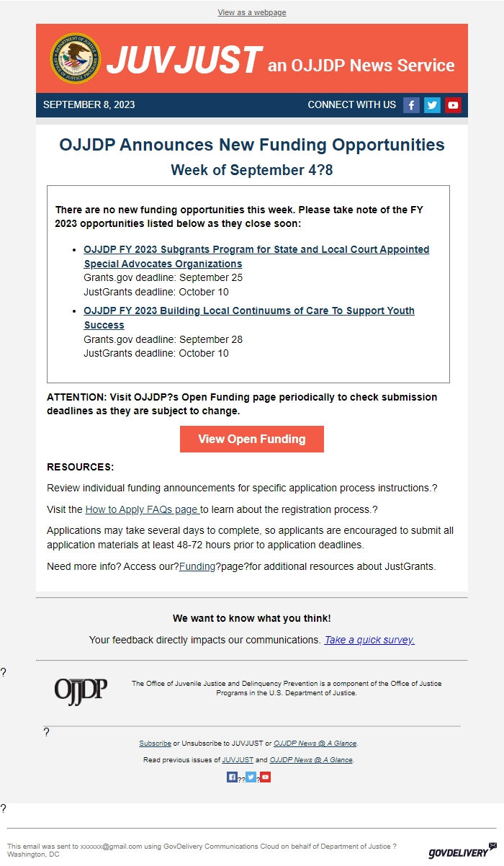
Task: Click the Facebook share icon in the footer
Action: coord(231,777)
